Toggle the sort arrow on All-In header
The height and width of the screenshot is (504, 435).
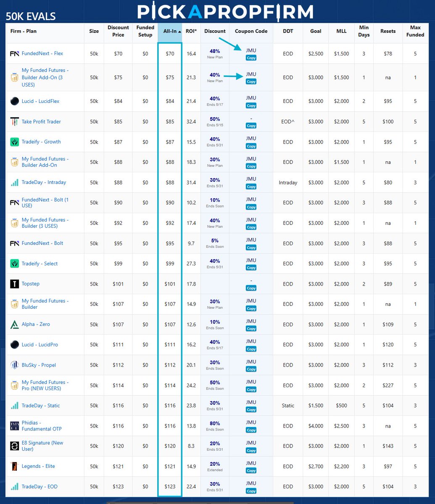point(179,31)
